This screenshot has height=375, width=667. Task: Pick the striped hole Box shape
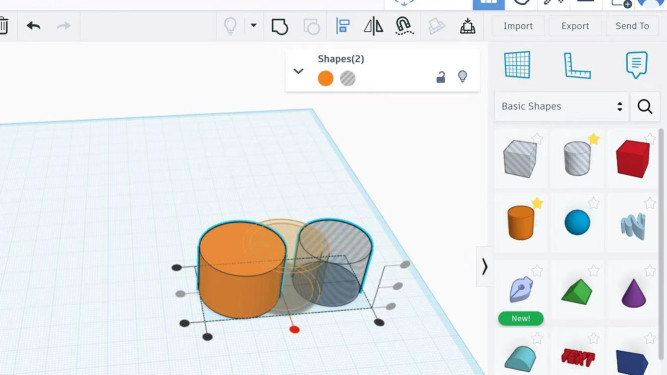(520, 159)
